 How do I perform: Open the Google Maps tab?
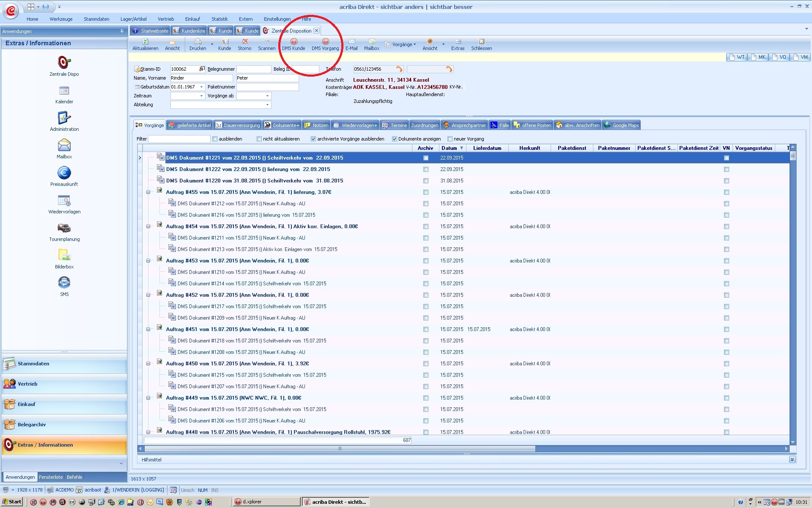point(621,125)
